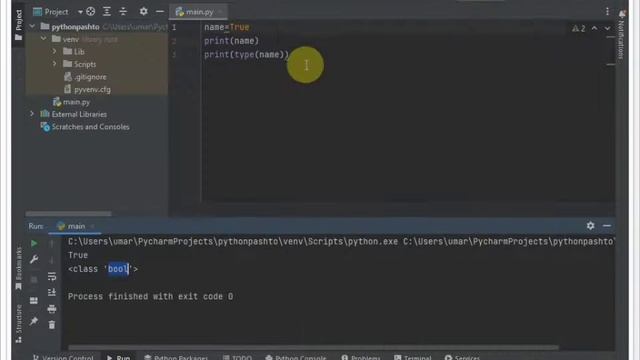
Task: Click the warnings indicator showing 2
Action: (579, 28)
